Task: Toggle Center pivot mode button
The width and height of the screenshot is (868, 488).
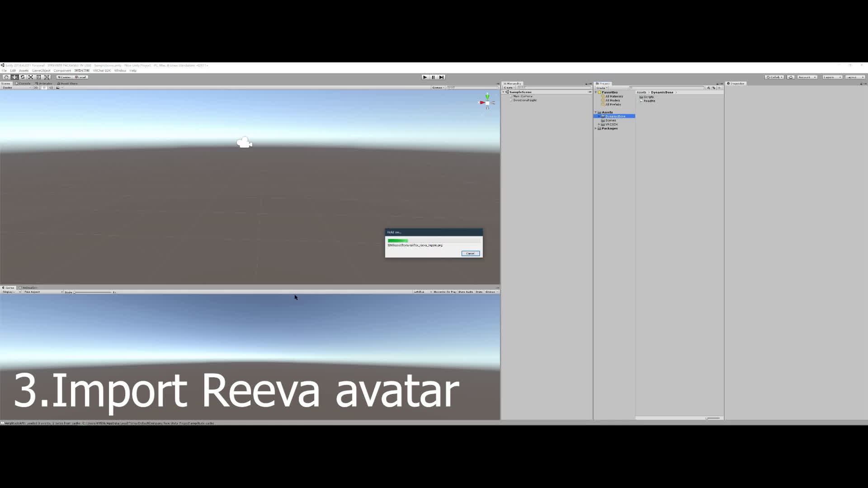Action: [64, 77]
